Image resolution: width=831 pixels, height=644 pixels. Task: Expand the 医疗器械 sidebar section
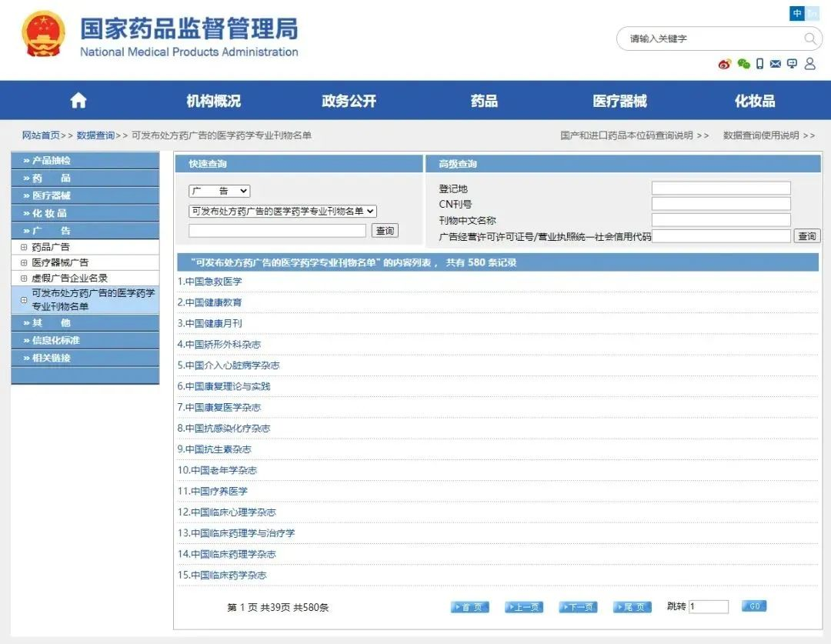[85, 195]
